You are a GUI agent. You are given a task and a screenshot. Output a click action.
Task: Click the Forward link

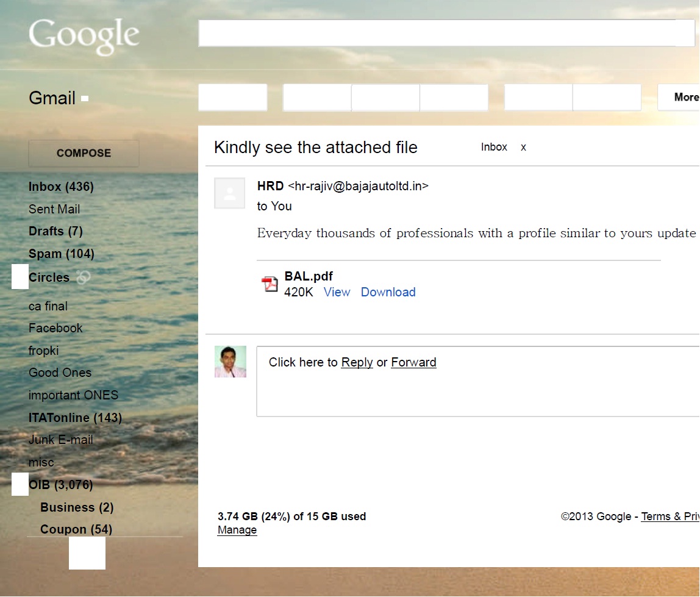tap(413, 362)
